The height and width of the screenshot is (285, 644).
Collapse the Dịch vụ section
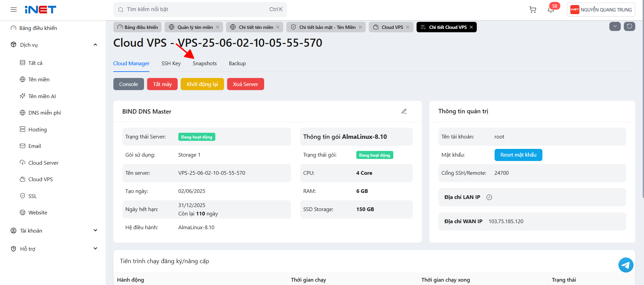click(x=96, y=45)
